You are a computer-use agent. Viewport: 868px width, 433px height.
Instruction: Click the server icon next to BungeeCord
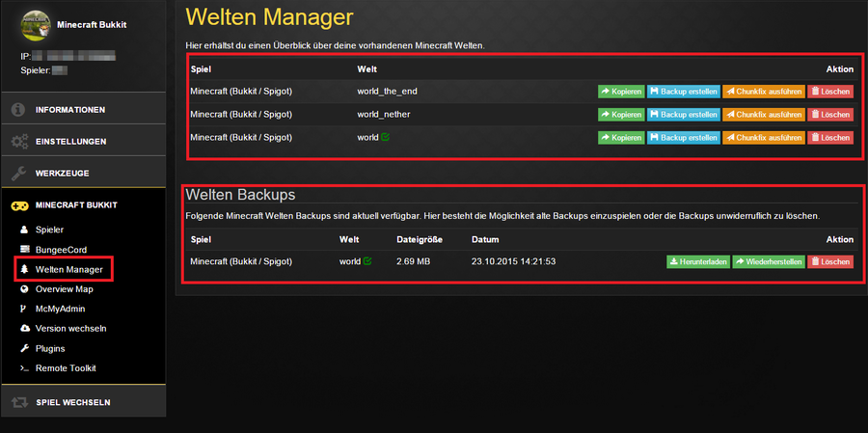click(24, 250)
